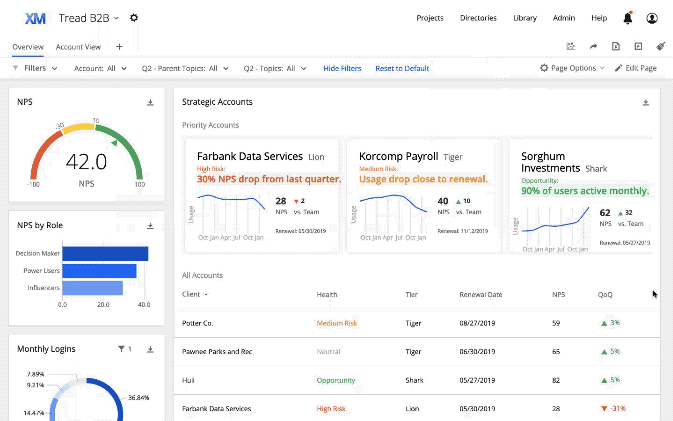Click the -31% QoQ value
The width and height of the screenshot is (673, 421).
(x=618, y=409)
